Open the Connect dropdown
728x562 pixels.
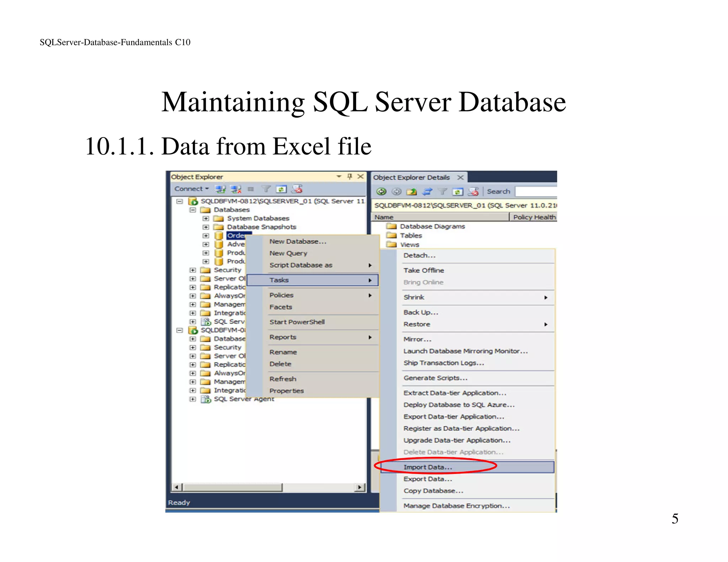(x=192, y=189)
